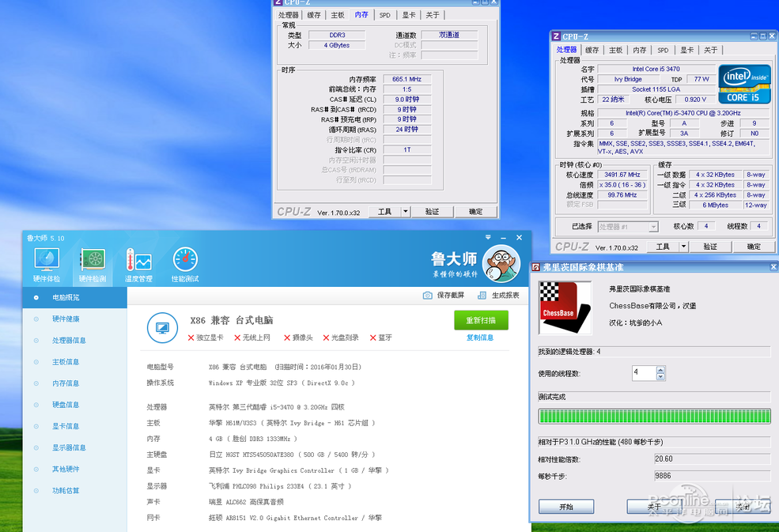Increase thread count with up spinner arrow
Viewport: 779px width, 532px height.
point(660,370)
